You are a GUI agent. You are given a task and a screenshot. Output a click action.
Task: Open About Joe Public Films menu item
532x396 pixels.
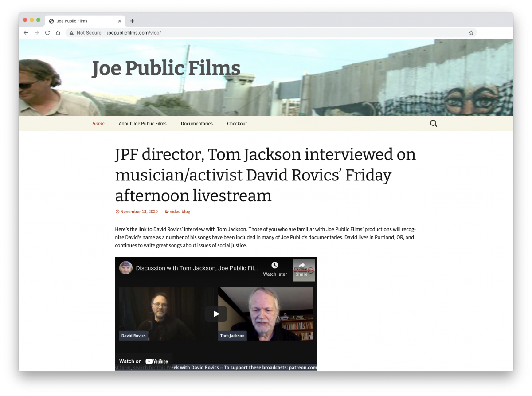pos(143,124)
